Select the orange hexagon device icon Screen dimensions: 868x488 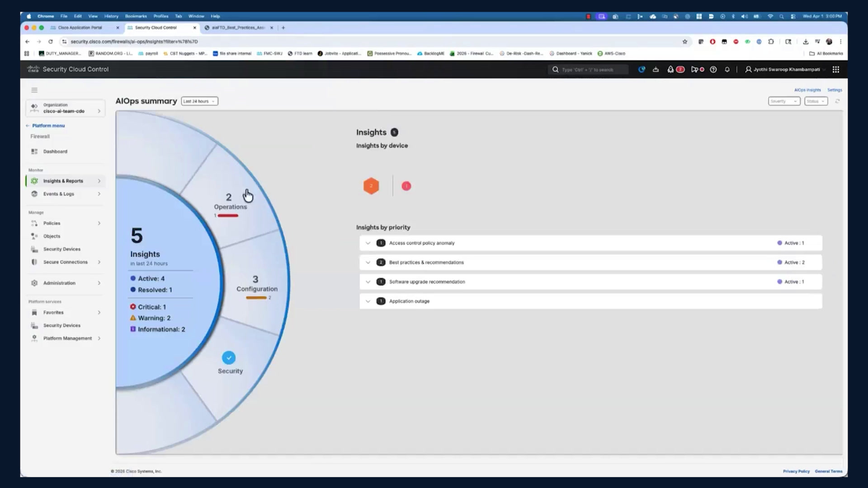pyautogui.click(x=371, y=186)
